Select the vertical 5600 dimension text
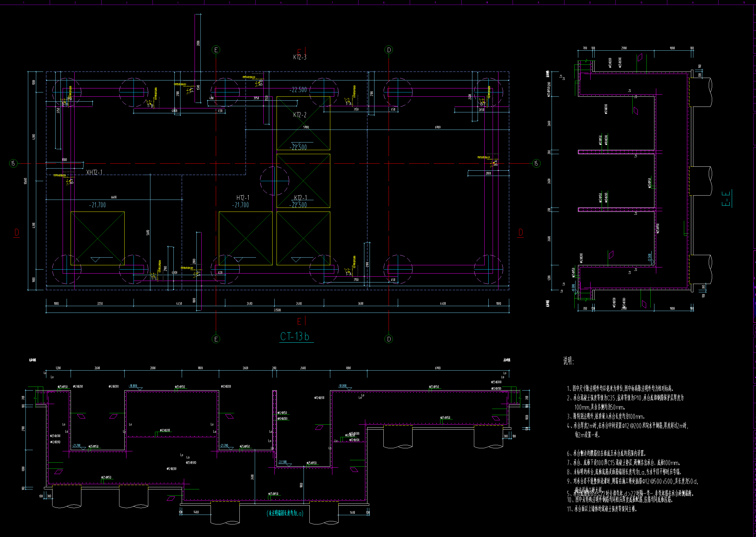Image resolution: width=756 pixels, height=537 pixels. point(148,232)
